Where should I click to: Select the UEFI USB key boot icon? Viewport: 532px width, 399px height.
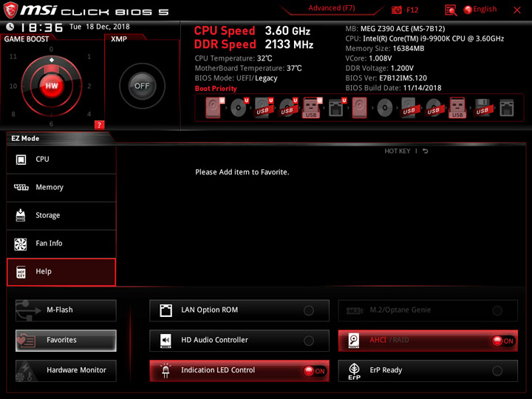(x=312, y=108)
